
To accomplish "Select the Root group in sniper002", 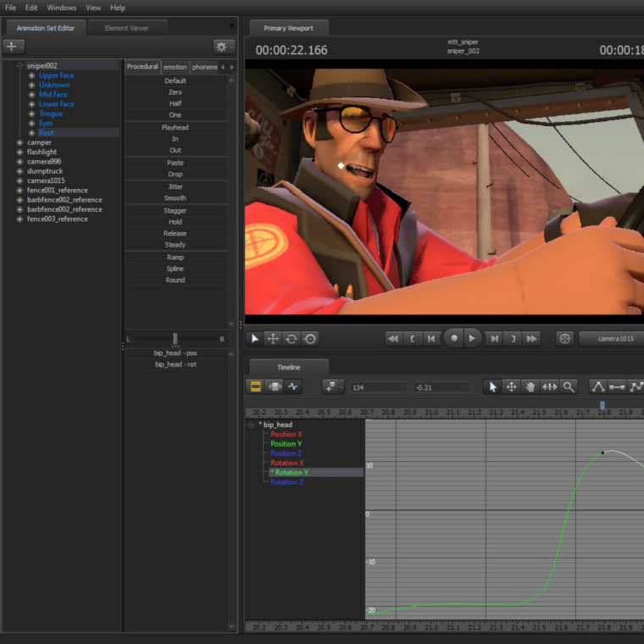I will [47, 133].
